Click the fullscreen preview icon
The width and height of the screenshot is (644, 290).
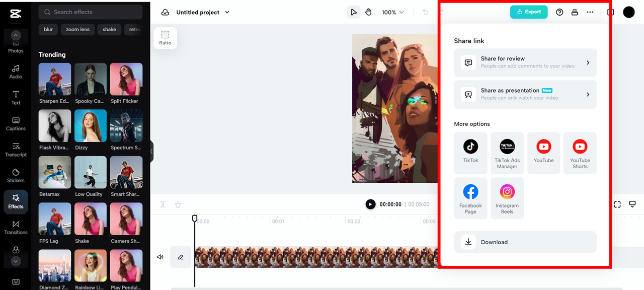617,204
